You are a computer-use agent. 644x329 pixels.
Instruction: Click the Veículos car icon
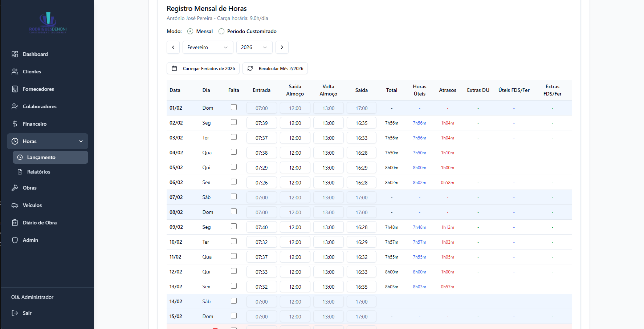coord(15,205)
